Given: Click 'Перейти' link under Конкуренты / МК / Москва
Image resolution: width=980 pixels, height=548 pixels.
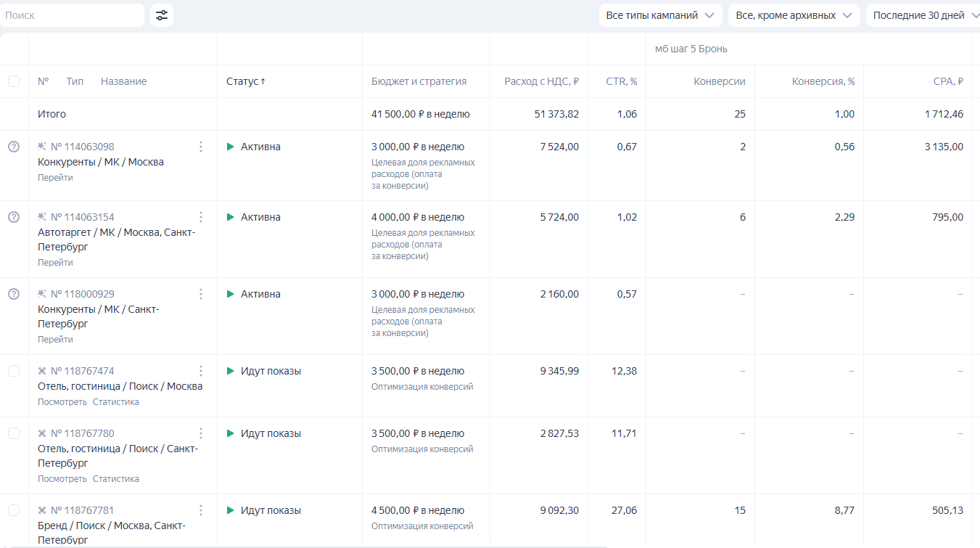Looking at the screenshot, I should (55, 178).
